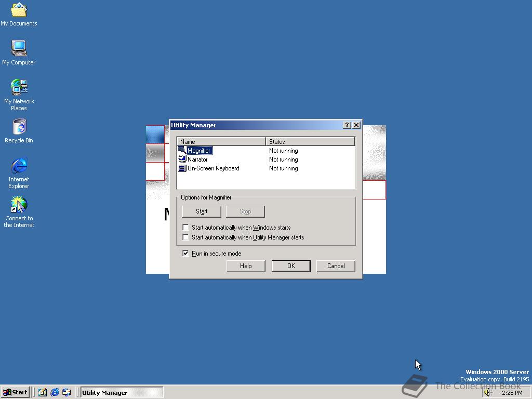Click the Utility Manager taskbar button
This screenshot has height=399, width=532.
122,393
